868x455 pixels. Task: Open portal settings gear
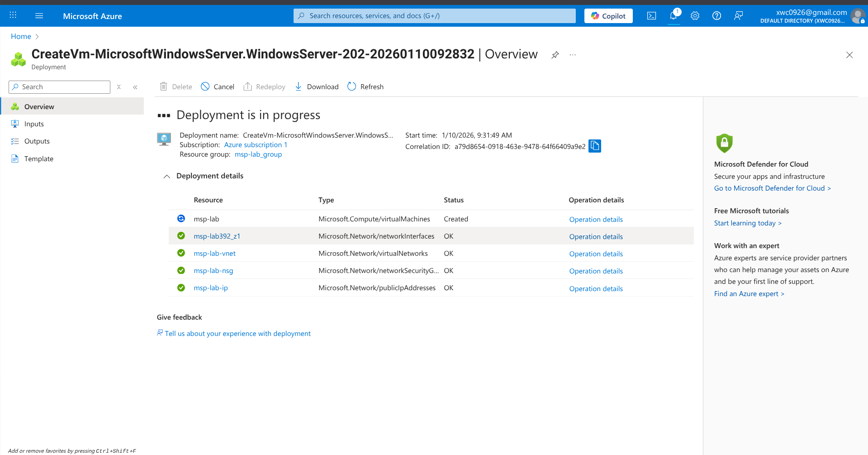tap(695, 15)
